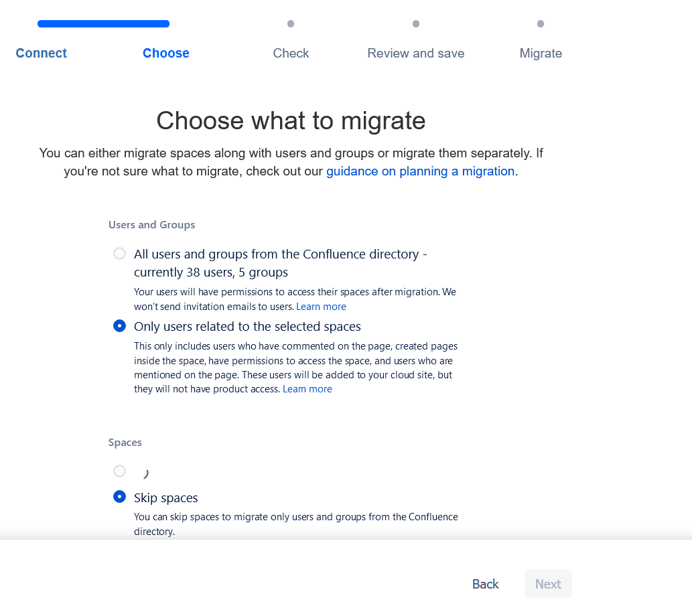Image resolution: width=692 pixels, height=616 pixels.
Task: Click the Spaces section heading
Action: tap(125, 442)
